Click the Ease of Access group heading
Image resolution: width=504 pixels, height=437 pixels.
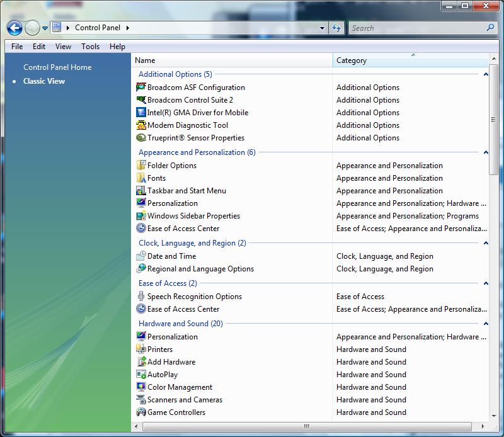168,283
